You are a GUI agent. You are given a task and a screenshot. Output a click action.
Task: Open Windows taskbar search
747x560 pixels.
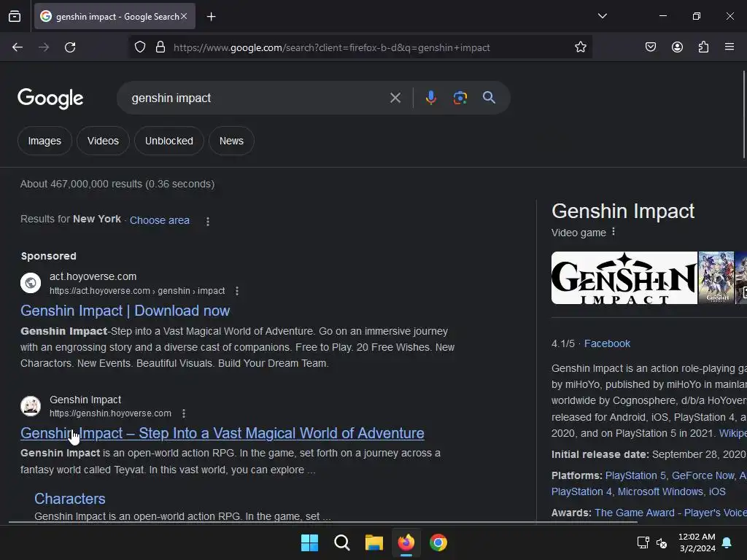point(341,542)
